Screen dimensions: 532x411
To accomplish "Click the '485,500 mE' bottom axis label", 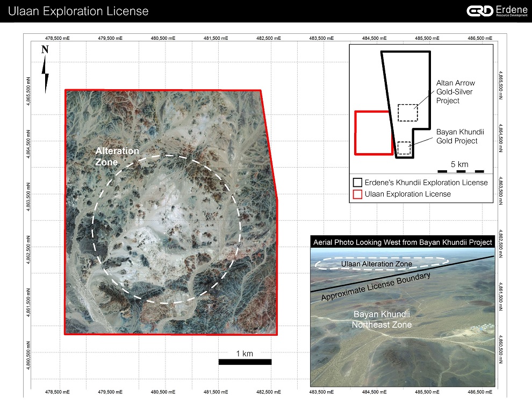I will point(427,392).
